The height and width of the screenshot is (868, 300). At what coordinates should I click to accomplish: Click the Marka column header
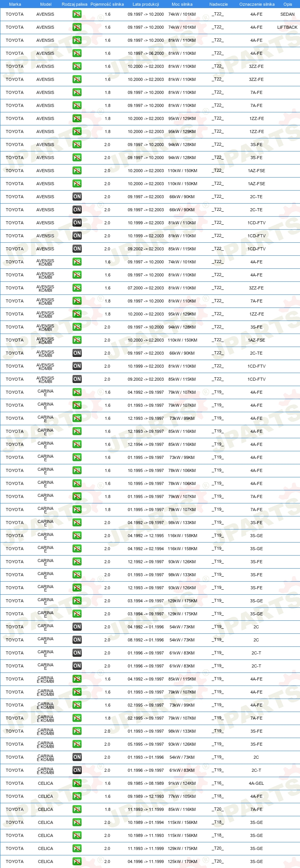point(15,4)
